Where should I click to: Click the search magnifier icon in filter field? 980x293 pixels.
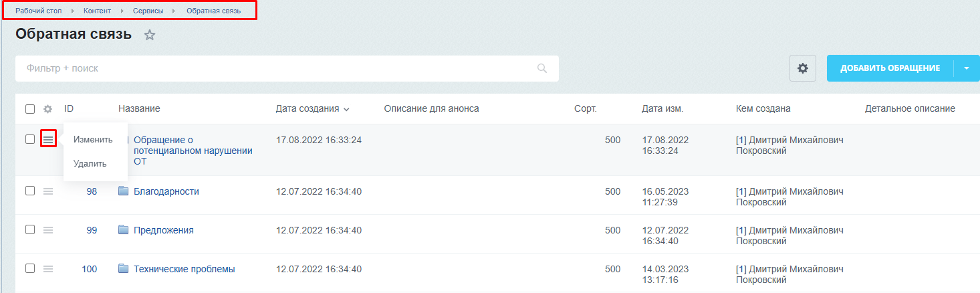click(542, 68)
